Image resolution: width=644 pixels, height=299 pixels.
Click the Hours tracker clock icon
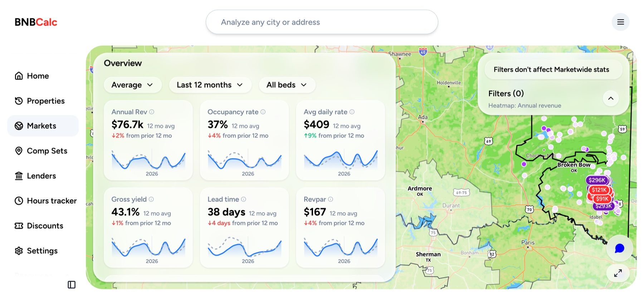[x=19, y=201]
